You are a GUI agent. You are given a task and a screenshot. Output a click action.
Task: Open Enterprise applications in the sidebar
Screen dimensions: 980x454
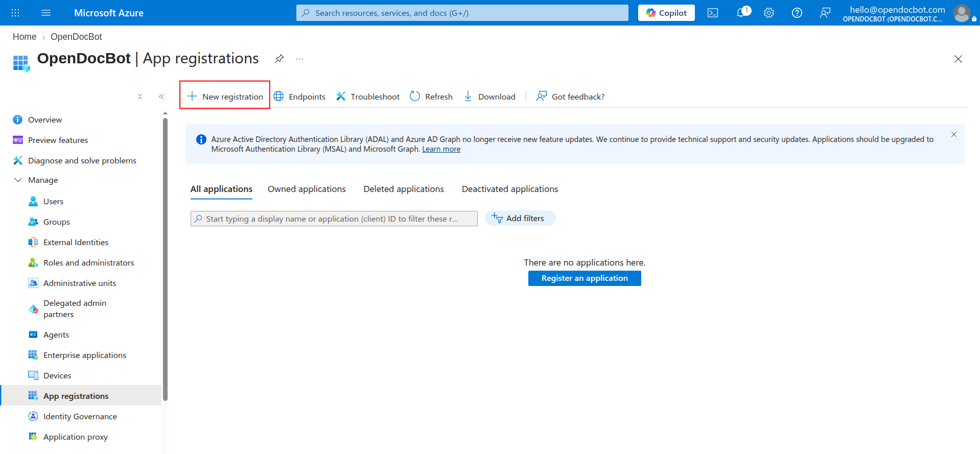77,355
